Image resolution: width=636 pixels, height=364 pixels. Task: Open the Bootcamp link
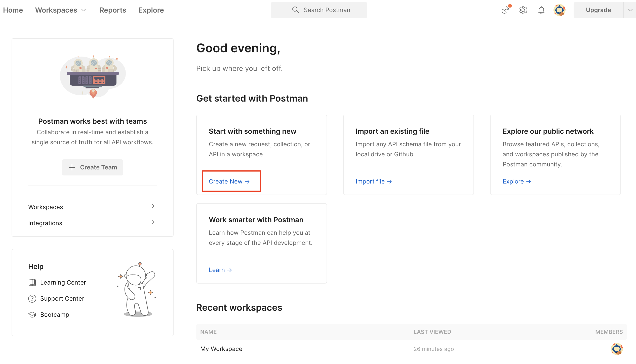(55, 315)
